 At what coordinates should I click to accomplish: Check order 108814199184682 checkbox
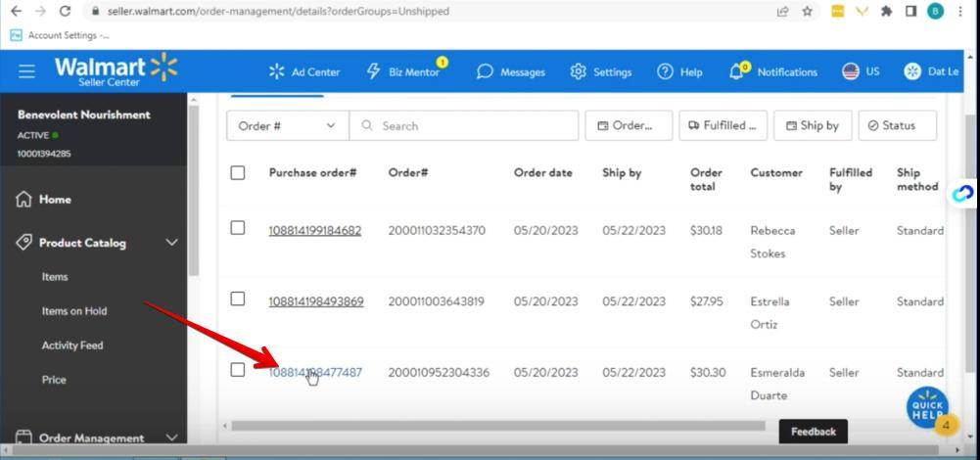tap(238, 227)
